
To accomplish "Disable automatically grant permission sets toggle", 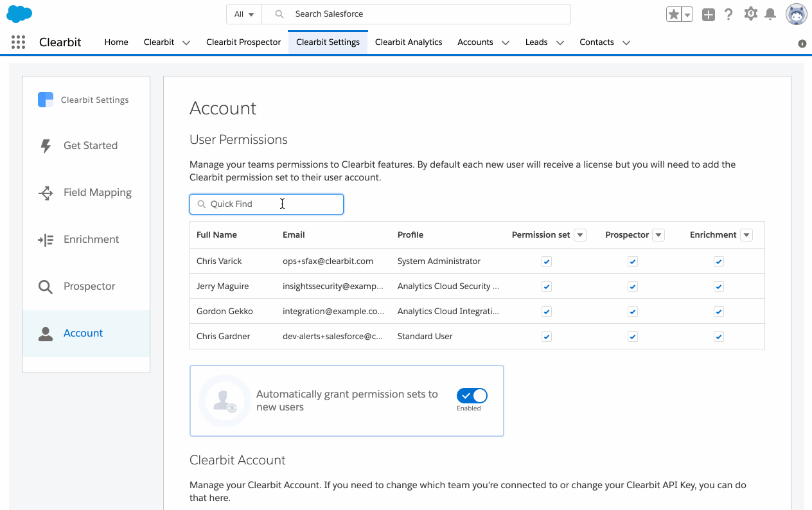I will point(472,396).
